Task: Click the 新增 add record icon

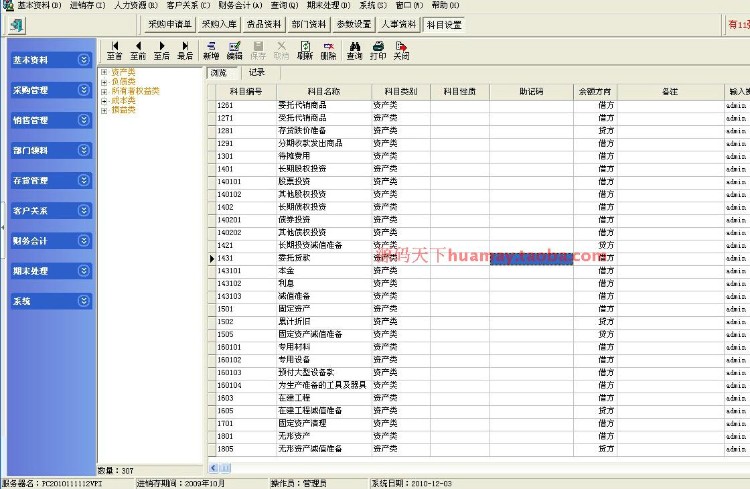Action: click(x=211, y=51)
